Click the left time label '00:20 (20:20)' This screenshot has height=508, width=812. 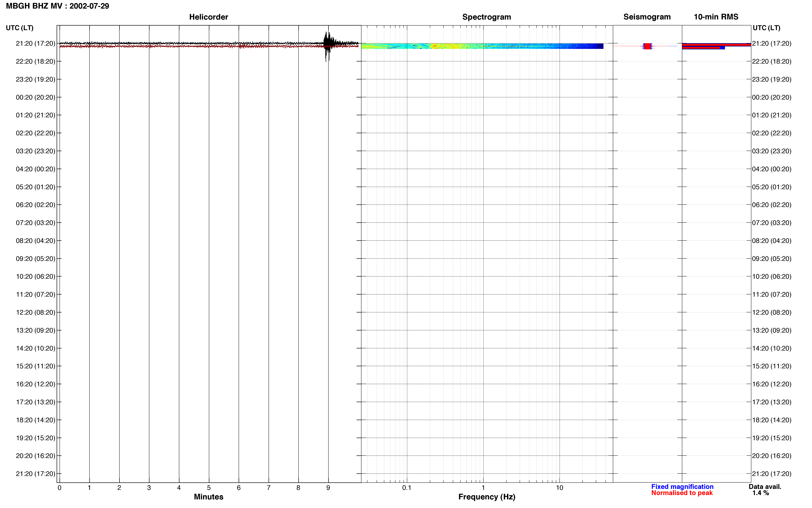coord(36,97)
